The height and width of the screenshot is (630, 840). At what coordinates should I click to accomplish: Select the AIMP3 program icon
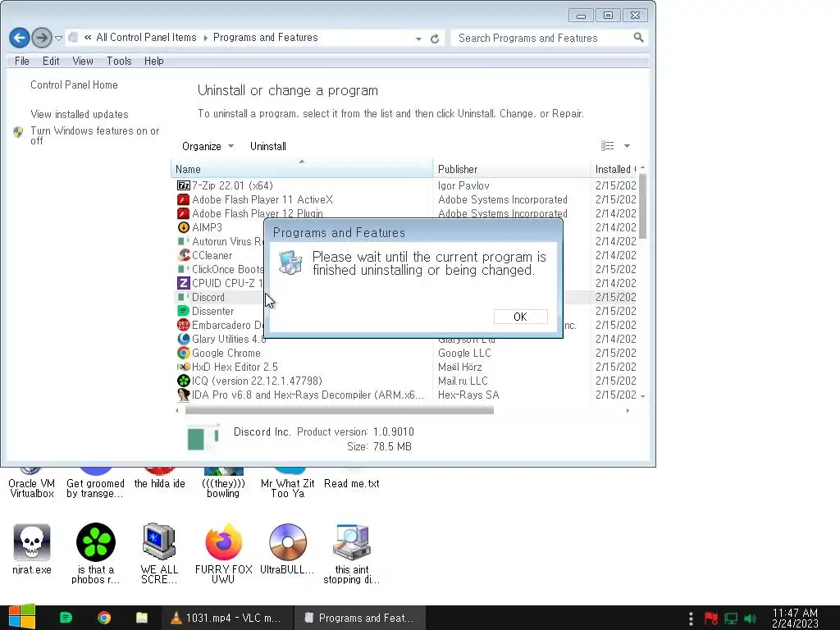click(183, 227)
